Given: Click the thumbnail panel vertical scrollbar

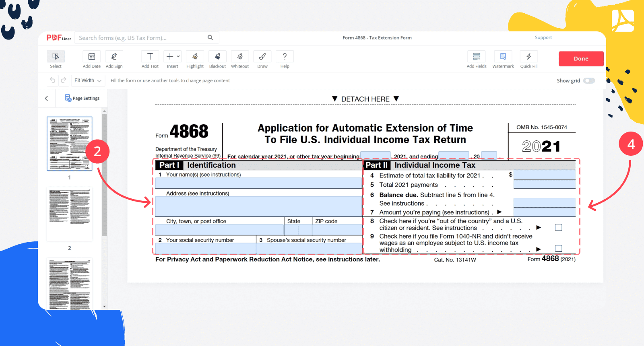Looking at the screenshot, I should pos(105,173).
